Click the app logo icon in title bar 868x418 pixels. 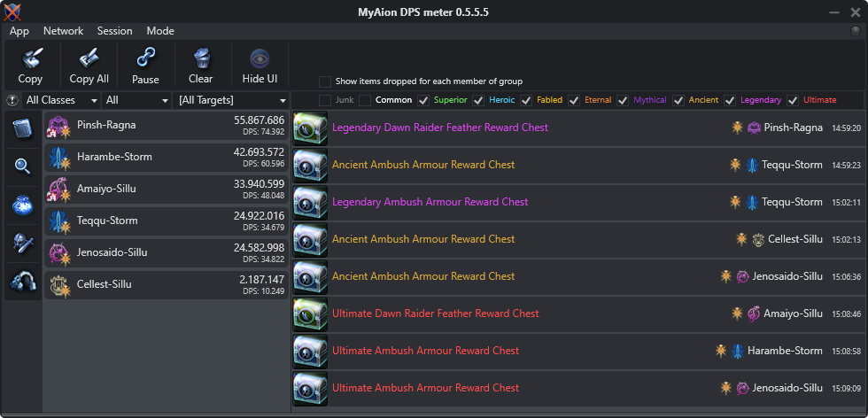point(12,12)
